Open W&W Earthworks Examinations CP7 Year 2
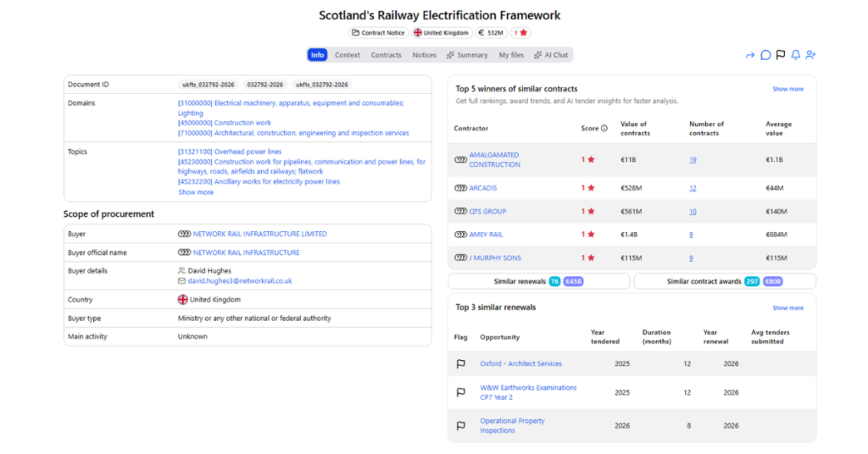 click(x=528, y=392)
